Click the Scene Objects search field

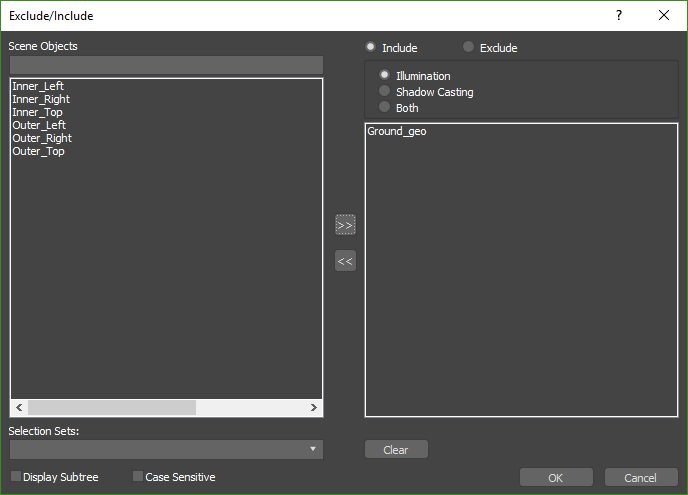click(166, 64)
